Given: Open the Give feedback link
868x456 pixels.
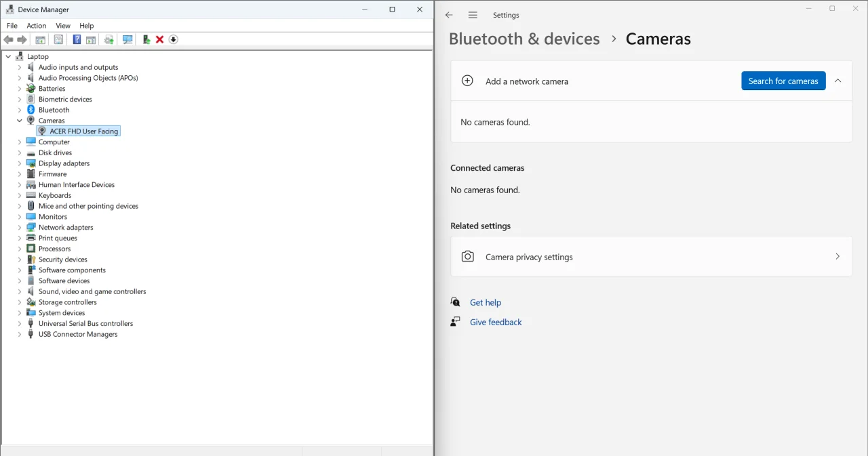Looking at the screenshot, I should pos(496,322).
